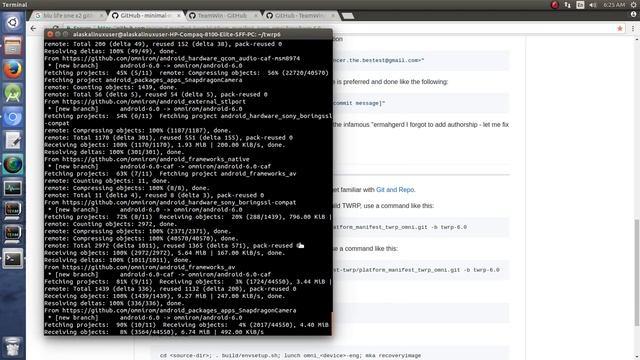The width and height of the screenshot is (640, 360).
Task: Click the bestest@gmail.com code snippet
Action: pos(379,60)
